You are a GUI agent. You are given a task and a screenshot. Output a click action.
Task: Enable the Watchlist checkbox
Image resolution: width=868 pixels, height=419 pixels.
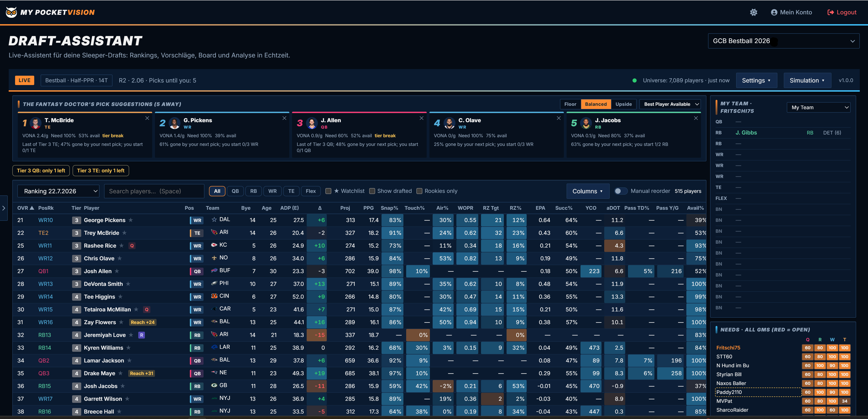pyautogui.click(x=328, y=191)
